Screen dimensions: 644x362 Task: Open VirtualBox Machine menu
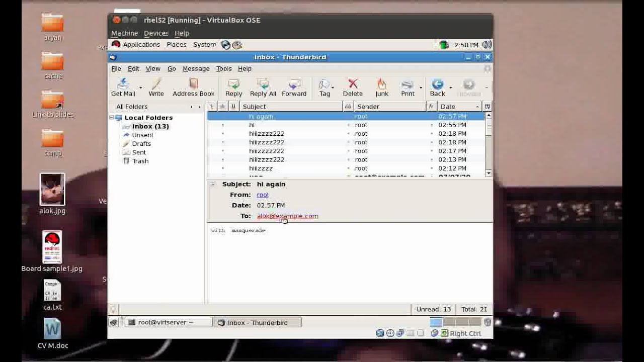124,33
